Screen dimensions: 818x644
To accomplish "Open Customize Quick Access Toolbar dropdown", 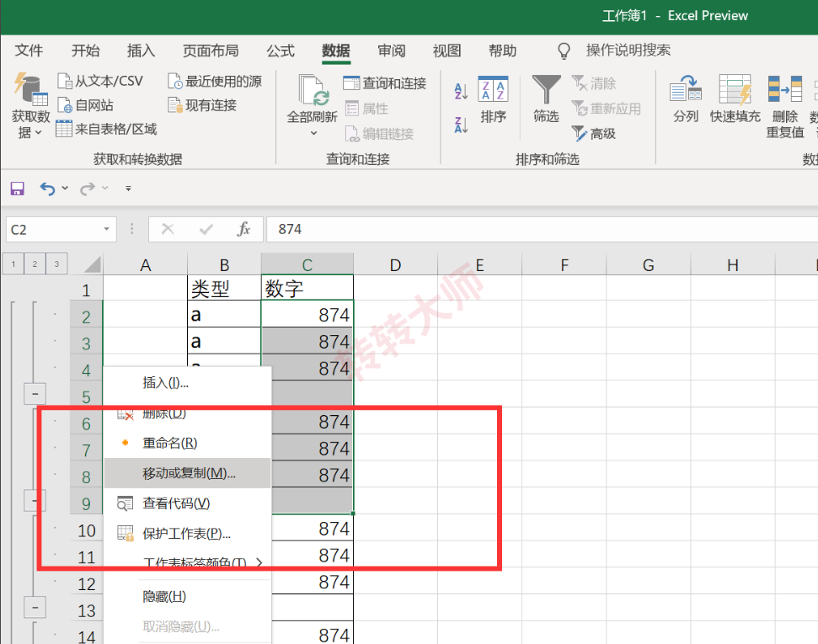I will coord(128,189).
